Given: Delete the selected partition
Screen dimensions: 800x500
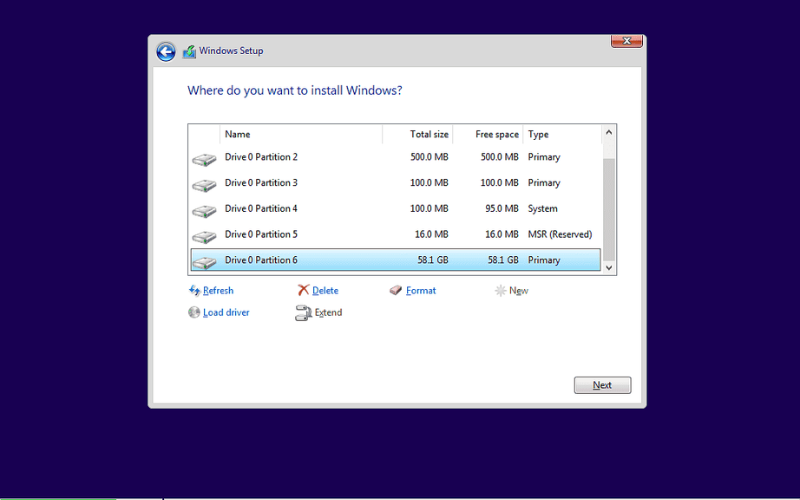Looking at the screenshot, I should tap(325, 290).
